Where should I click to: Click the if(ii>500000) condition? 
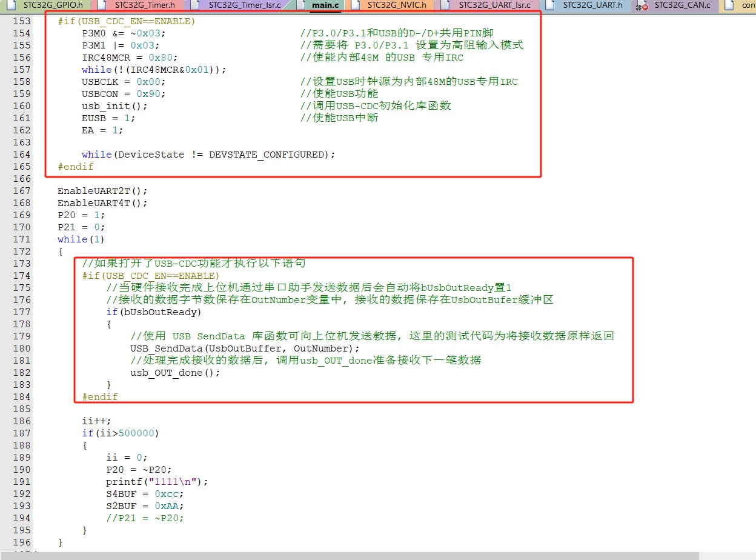pyautogui.click(x=121, y=433)
